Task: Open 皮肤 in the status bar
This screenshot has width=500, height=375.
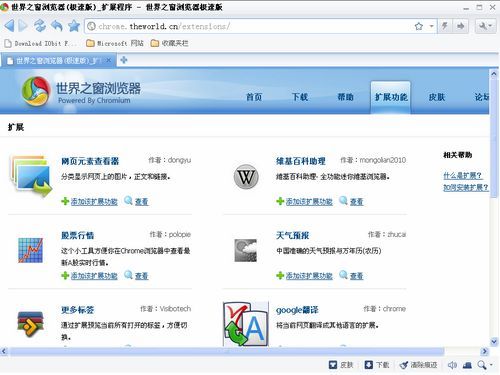Action: pos(341,365)
